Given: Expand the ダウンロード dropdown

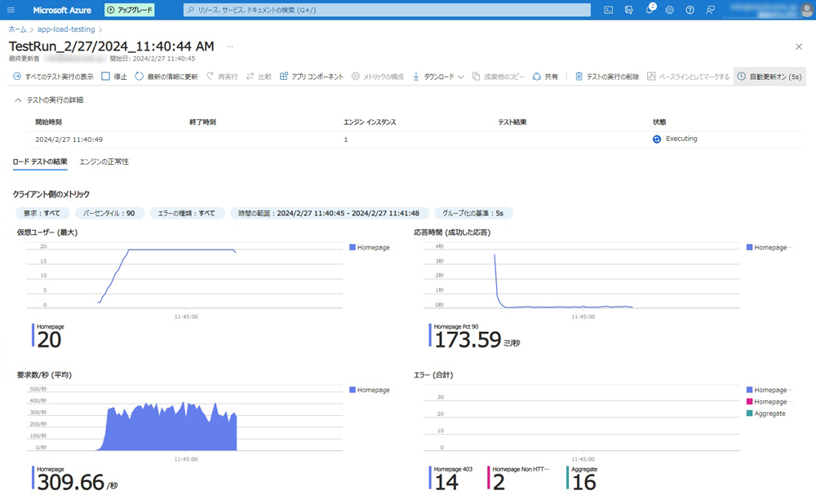Looking at the screenshot, I should coord(438,77).
